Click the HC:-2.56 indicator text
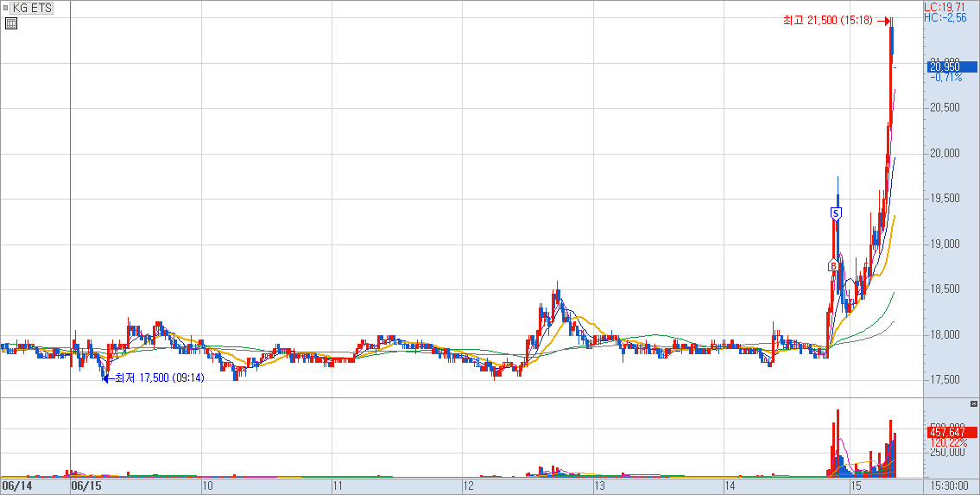Screen dimensions: 980x495 click(945, 17)
